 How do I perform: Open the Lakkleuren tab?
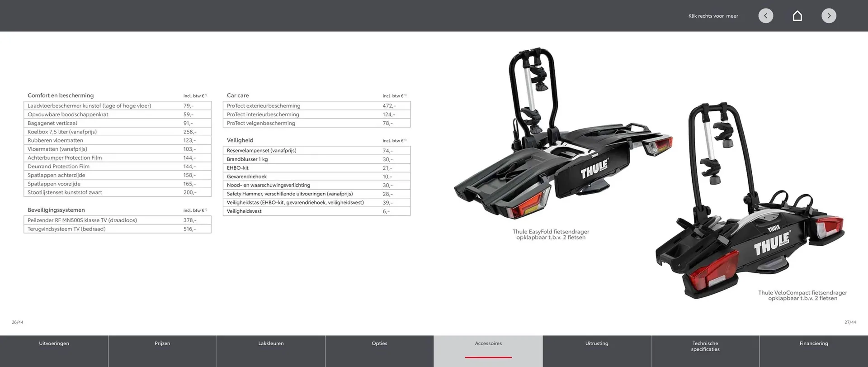271,343
